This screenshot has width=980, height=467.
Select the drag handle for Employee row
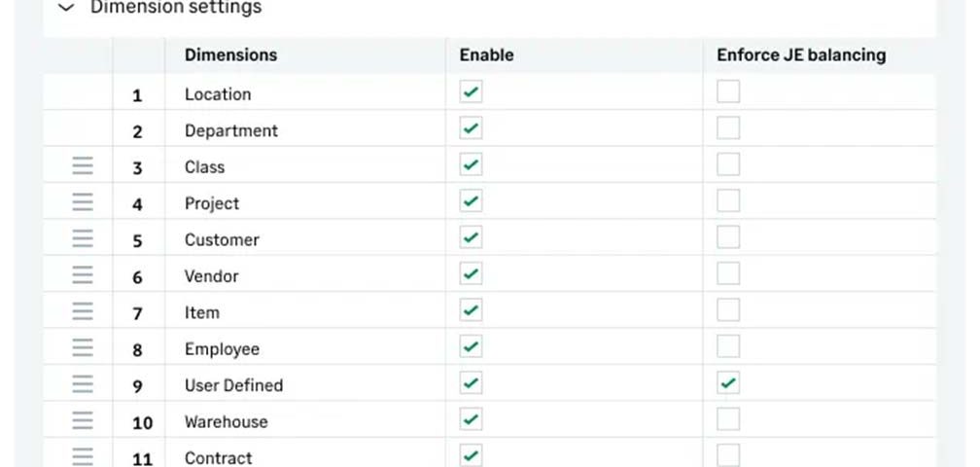pyautogui.click(x=83, y=347)
